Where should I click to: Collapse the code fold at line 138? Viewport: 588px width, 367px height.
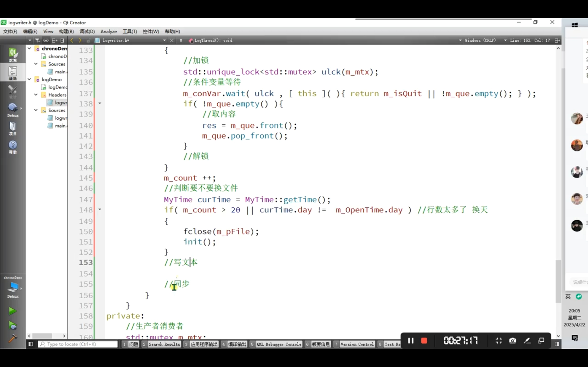pos(100,103)
